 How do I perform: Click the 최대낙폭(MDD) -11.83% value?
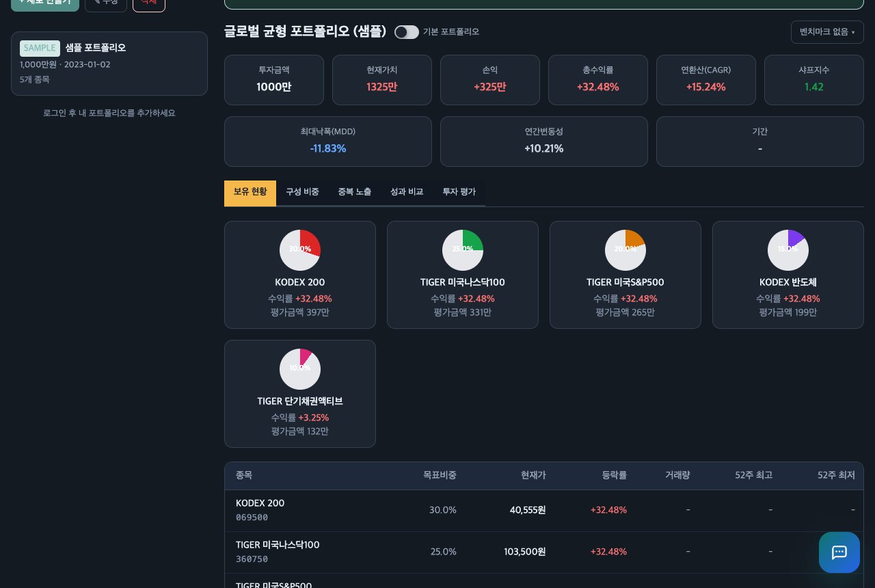[328, 148]
